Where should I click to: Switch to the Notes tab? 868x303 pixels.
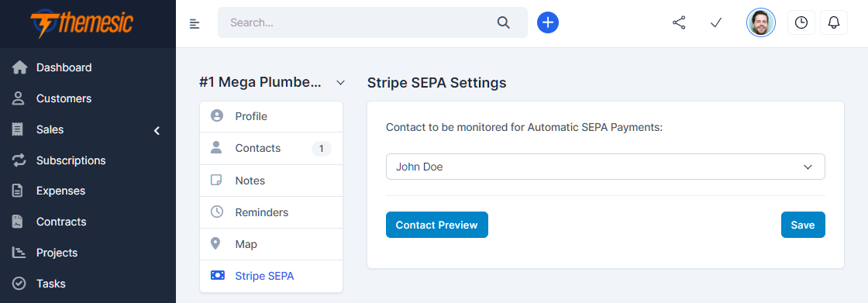[x=271, y=181]
